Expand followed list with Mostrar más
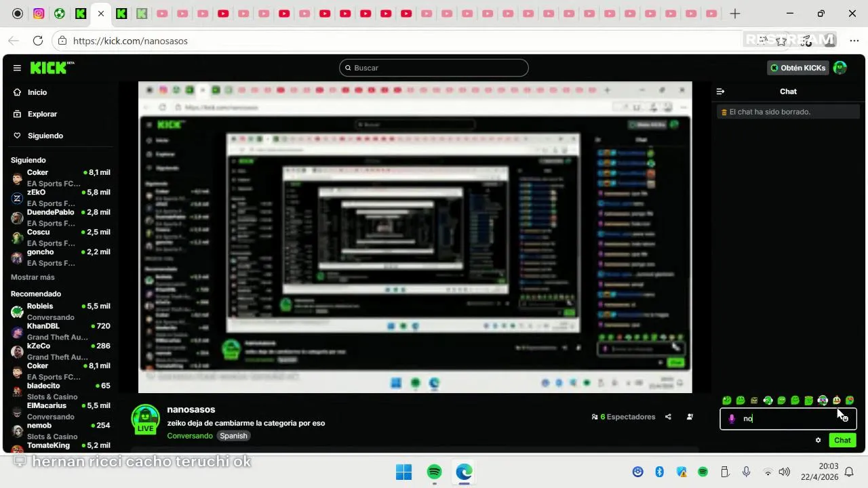Viewport: 868px width, 488px height. [x=33, y=277]
